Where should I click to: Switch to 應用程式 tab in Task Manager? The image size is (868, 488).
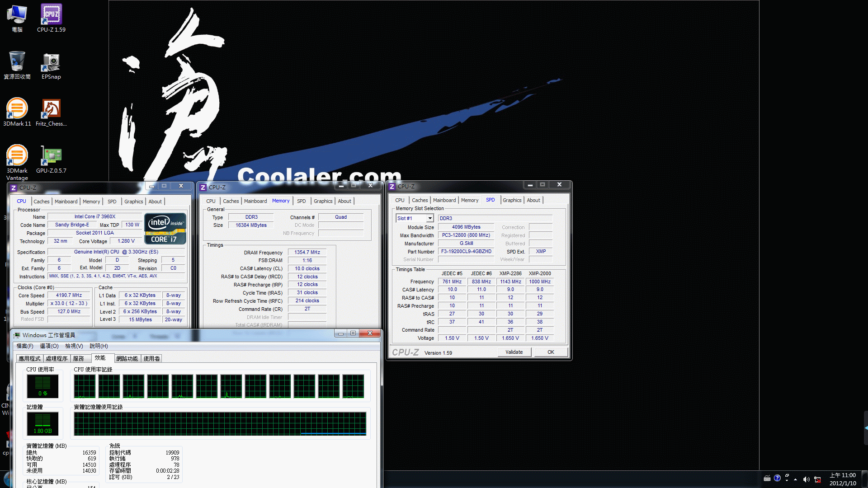point(30,358)
